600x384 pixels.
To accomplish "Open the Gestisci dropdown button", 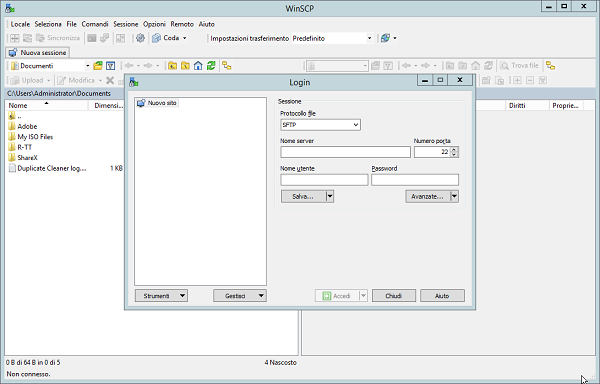I will coord(240,296).
